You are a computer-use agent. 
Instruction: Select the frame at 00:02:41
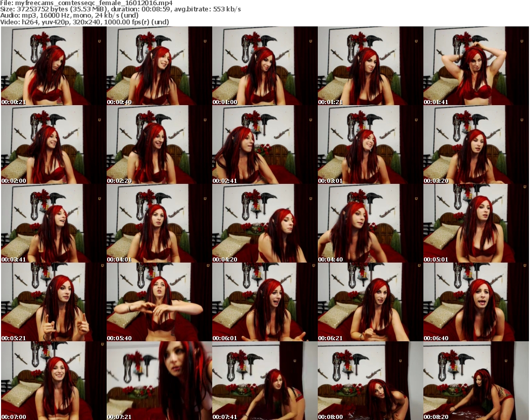click(x=264, y=144)
